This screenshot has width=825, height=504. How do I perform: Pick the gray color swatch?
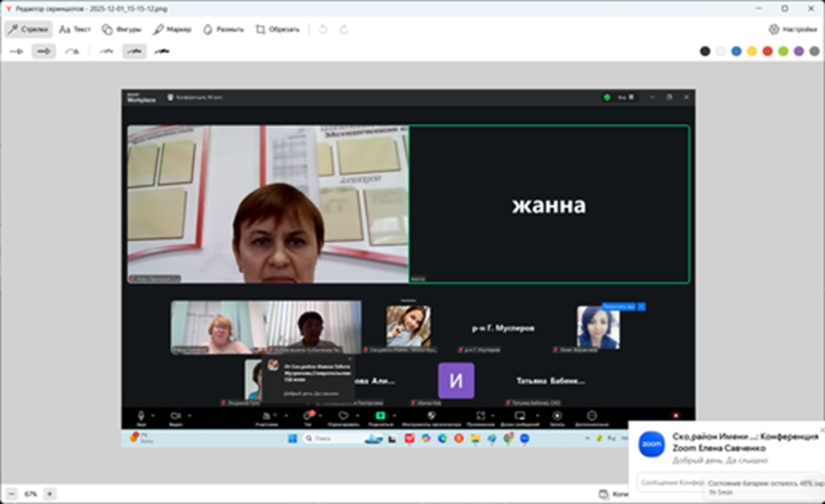tap(814, 51)
